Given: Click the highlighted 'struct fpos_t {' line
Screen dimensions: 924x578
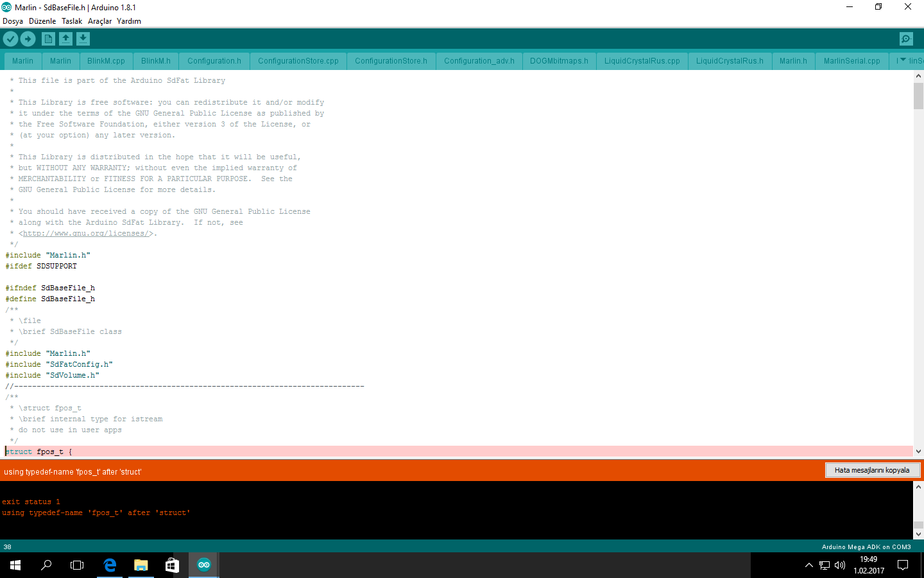Looking at the screenshot, I should 459,451.
